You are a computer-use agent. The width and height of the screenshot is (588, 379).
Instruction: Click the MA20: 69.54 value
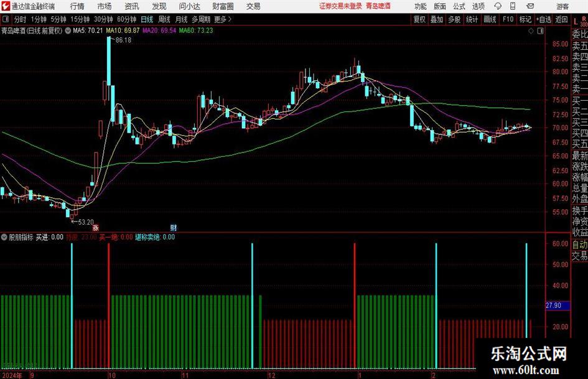[x=159, y=30]
